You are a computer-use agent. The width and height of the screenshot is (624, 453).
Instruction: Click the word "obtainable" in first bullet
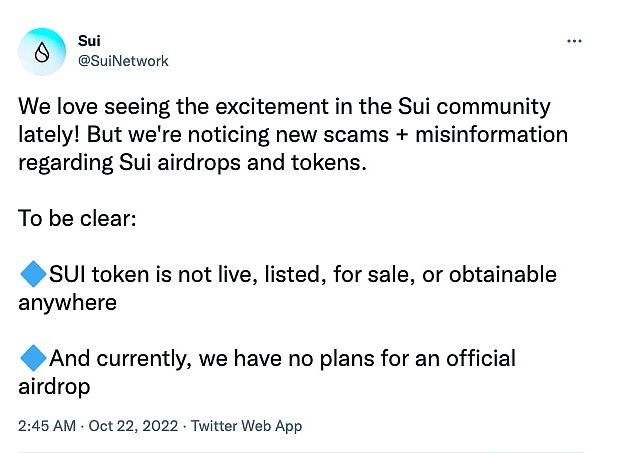[x=503, y=274]
